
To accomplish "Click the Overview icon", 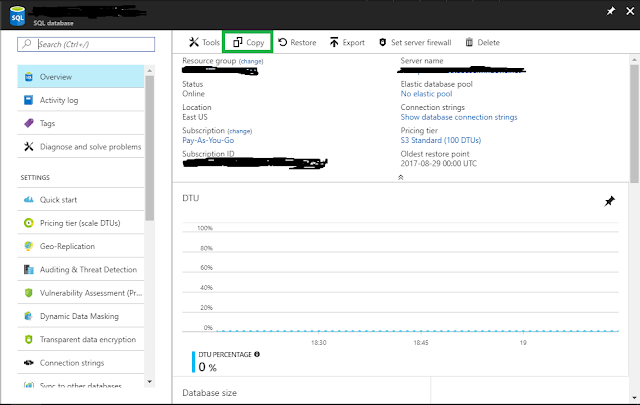I will 29,77.
